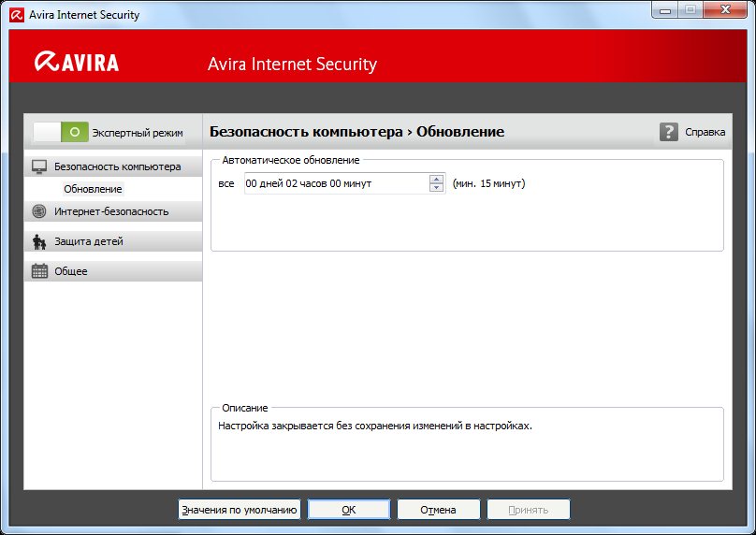This screenshot has width=756, height=535.
Task: Click the calendar icon for Общее
Action: [x=39, y=271]
